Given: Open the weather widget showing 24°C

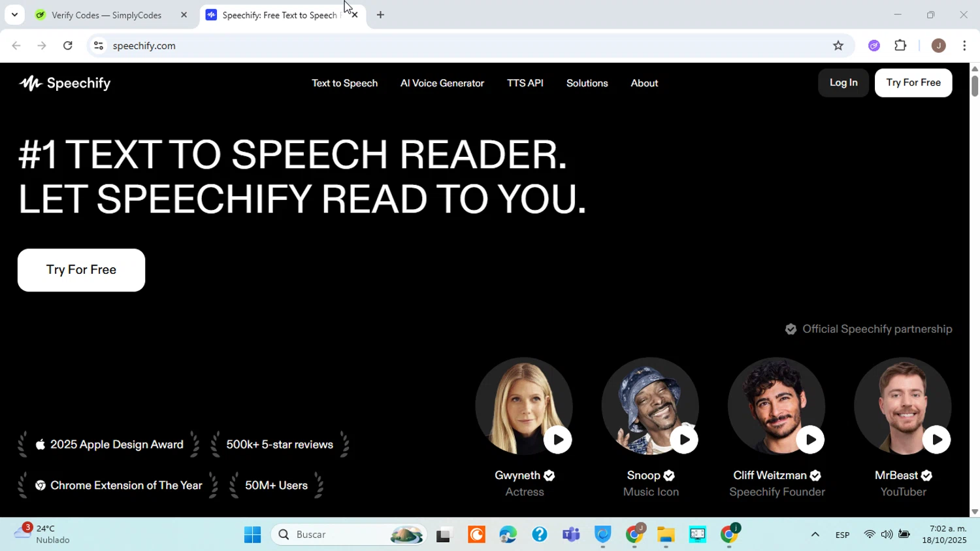Looking at the screenshot, I should click(x=42, y=534).
